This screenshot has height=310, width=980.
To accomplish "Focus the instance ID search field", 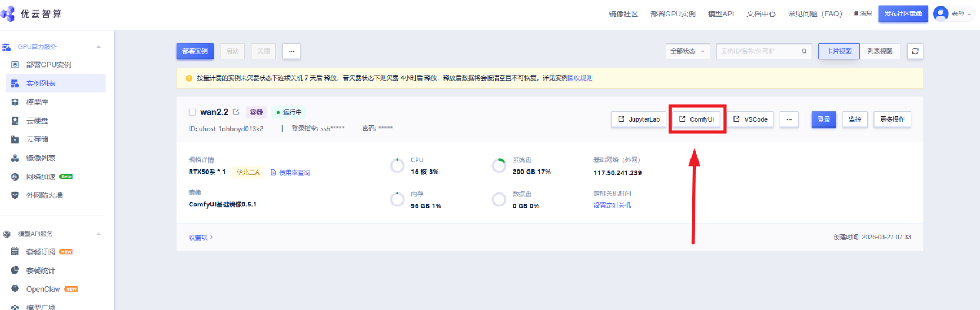I will click(758, 51).
